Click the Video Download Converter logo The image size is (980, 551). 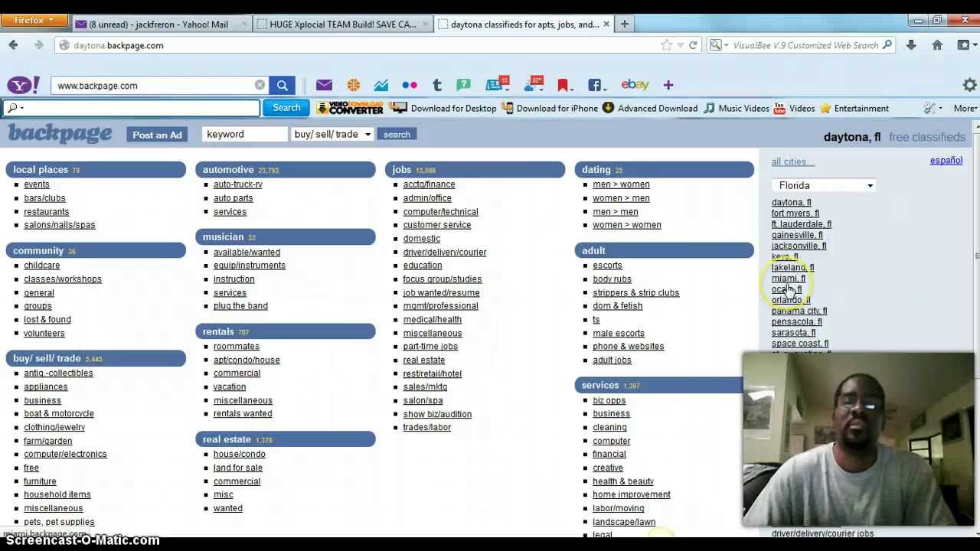click(x=350, y=108)
